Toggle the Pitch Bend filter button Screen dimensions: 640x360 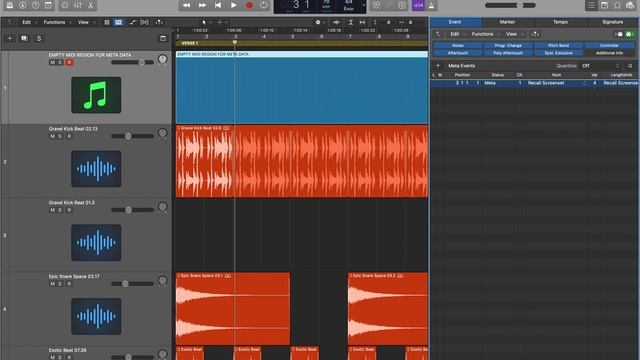point(559,45)
